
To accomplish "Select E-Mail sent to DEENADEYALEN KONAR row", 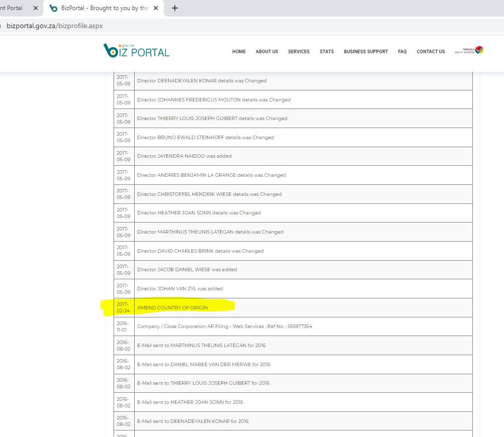I will pyautogui.click(x=293, y=421).
